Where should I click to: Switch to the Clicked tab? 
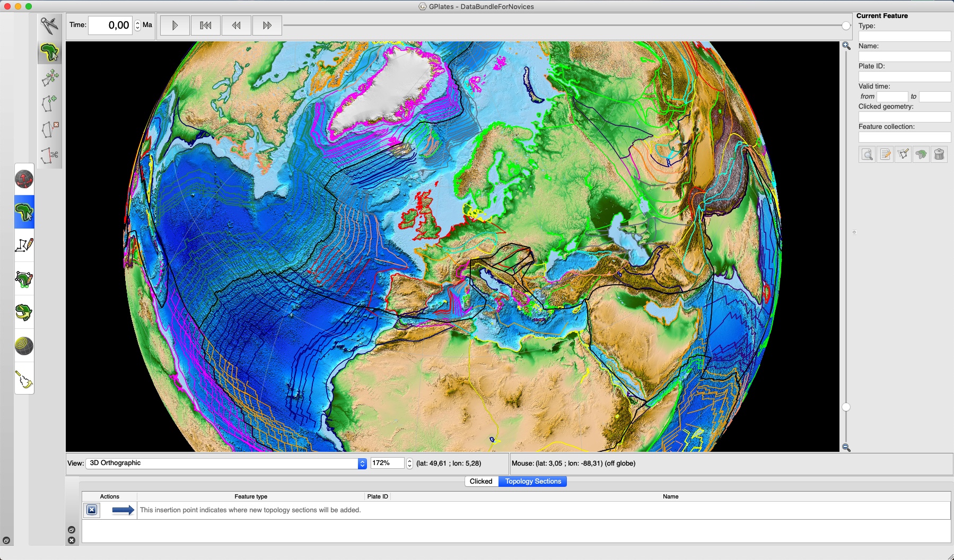481,482
